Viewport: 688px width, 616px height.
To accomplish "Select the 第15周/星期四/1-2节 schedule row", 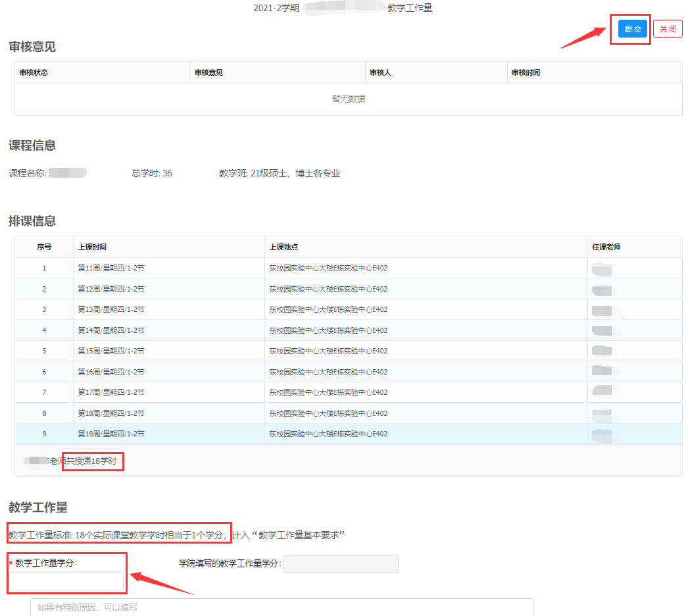I will pos(111,351).
